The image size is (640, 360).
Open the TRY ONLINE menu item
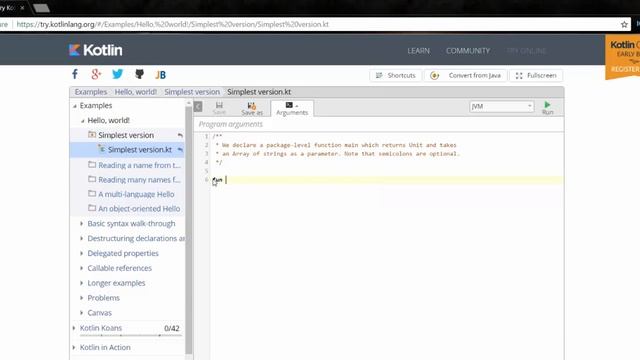click(526, 51)
